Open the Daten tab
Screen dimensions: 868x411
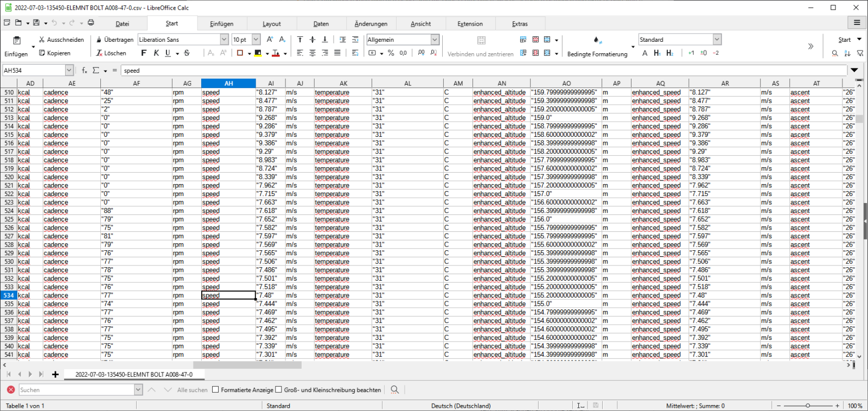click(x=321, y=24)
